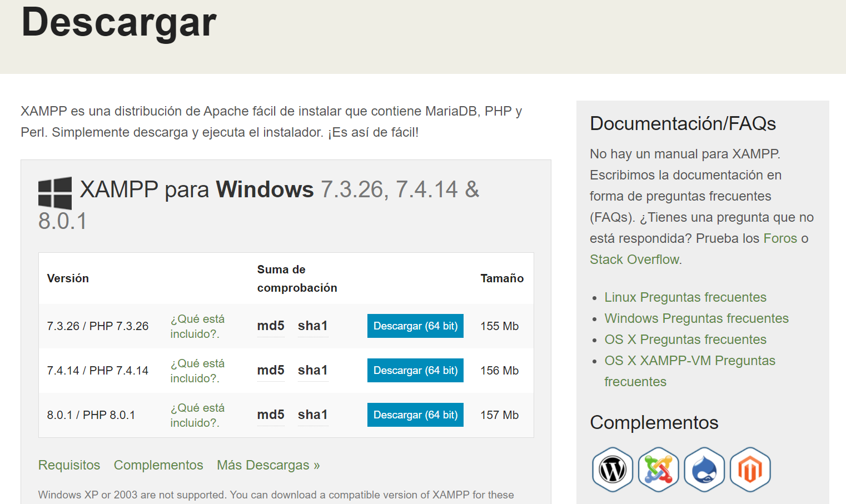Open OS X Preguntas frecuentes

(685, 340)
